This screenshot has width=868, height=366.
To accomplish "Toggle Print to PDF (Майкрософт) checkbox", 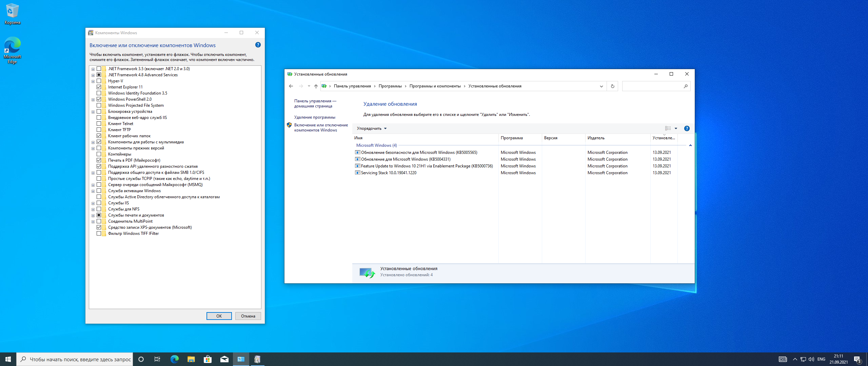I will [99, 160].
